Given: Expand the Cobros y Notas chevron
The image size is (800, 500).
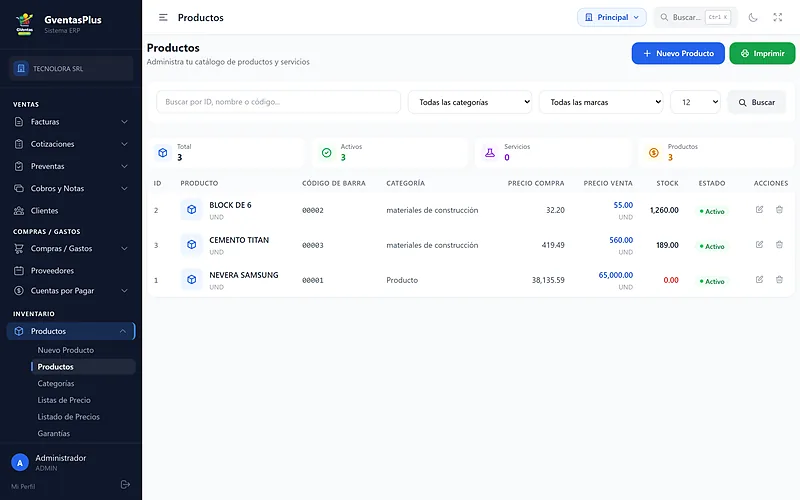Looking at the screenshot, I should [x=124, y=188].
